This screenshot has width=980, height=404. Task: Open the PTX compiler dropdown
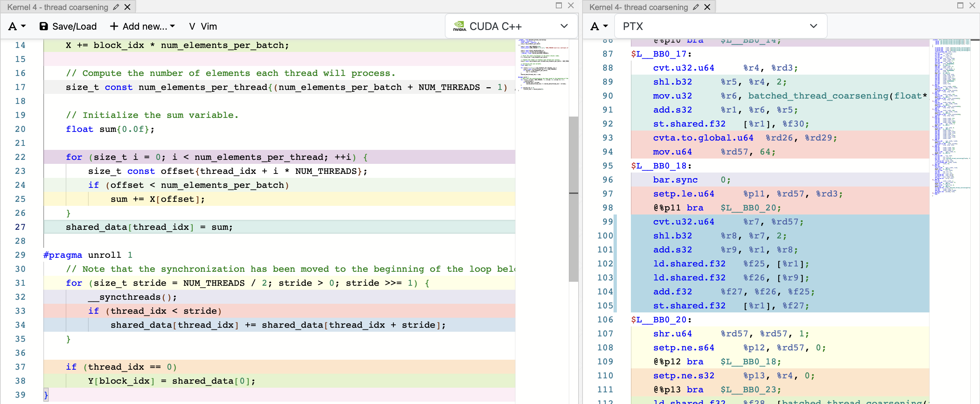[814, 26]
